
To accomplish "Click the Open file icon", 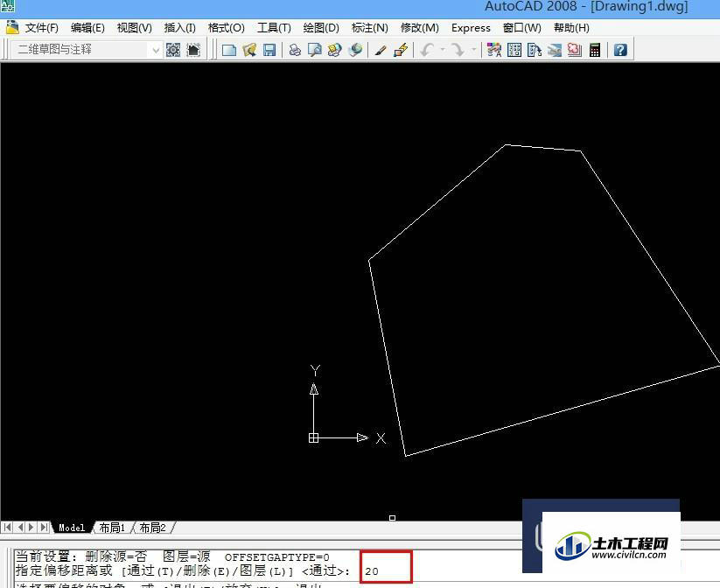I will tap(249, 50).
